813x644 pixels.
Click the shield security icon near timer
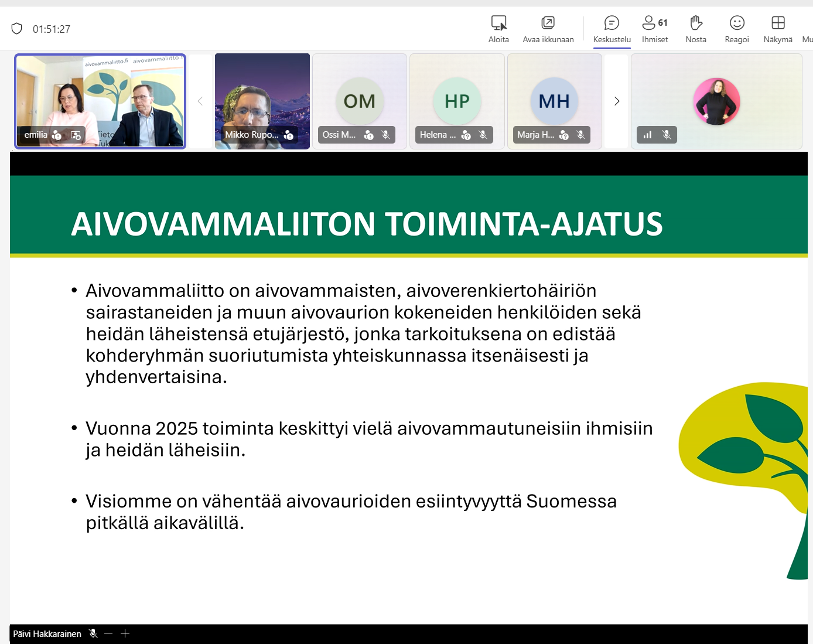click(x=17, y=29)
